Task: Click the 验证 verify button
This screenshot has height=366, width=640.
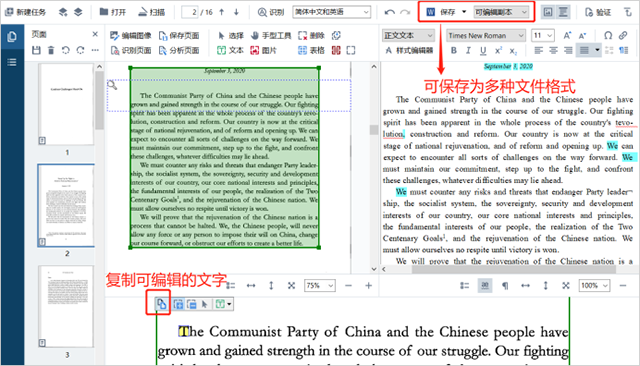Action: [x=598, y=12]
